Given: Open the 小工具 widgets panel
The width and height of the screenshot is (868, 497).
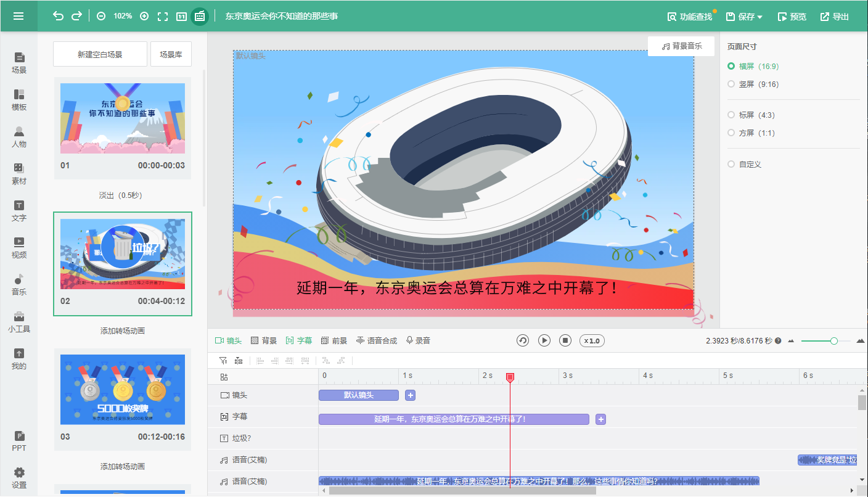Looking at the screenshot, I should pyautogui.click(x=19, y=322).
